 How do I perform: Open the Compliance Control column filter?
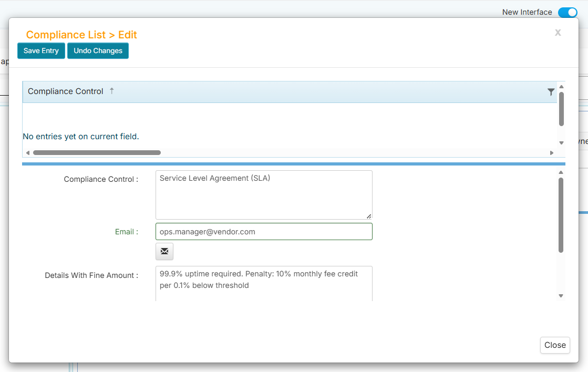click(x=551, y=91)
